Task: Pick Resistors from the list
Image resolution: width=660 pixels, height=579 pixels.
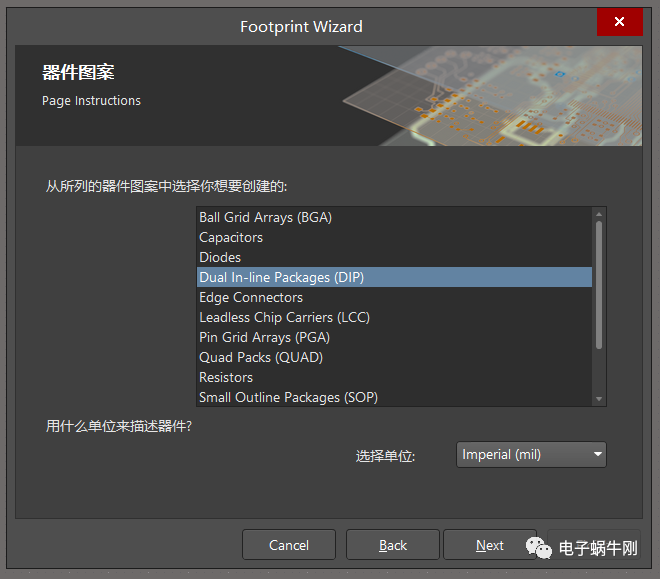Action: click(x=394, y=377)
